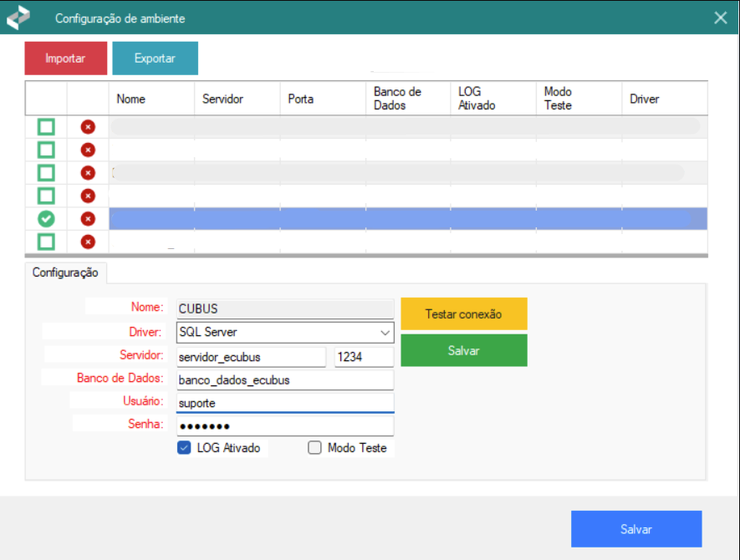Click the red delete icon in third row

point(88,173)
